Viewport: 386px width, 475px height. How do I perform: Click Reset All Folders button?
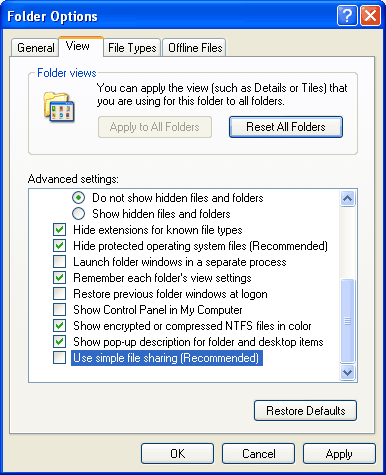point(286,127)
